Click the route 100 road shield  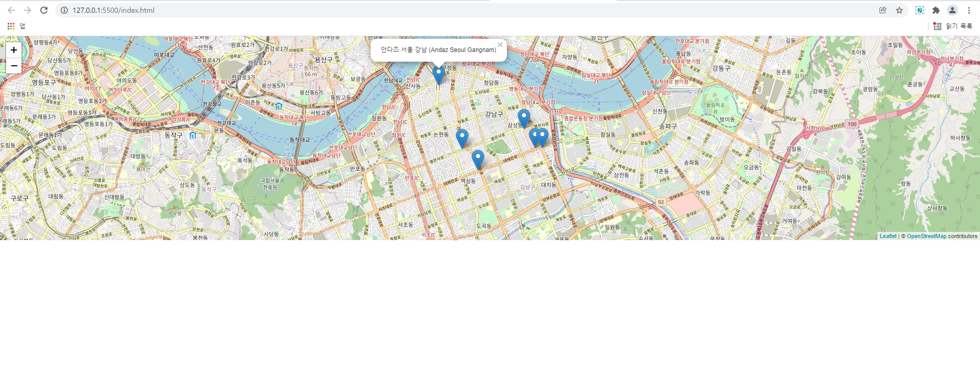852,124
